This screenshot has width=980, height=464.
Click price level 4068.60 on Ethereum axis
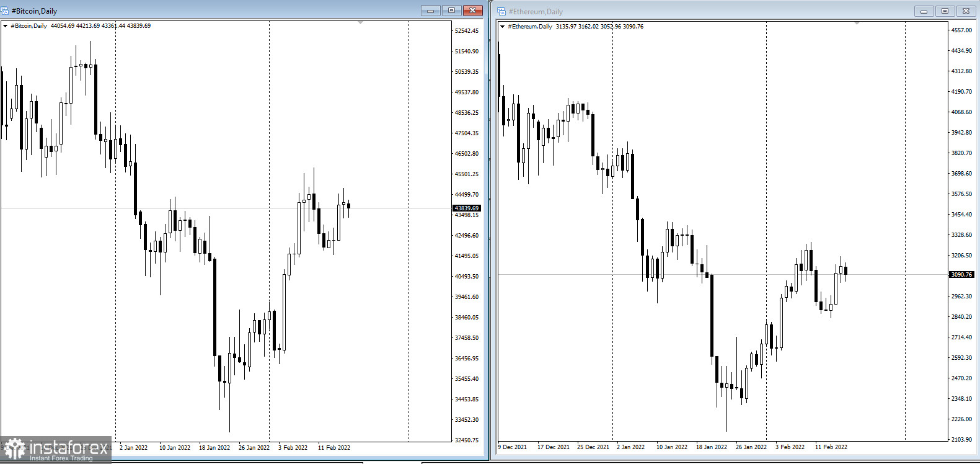(961, 112)
